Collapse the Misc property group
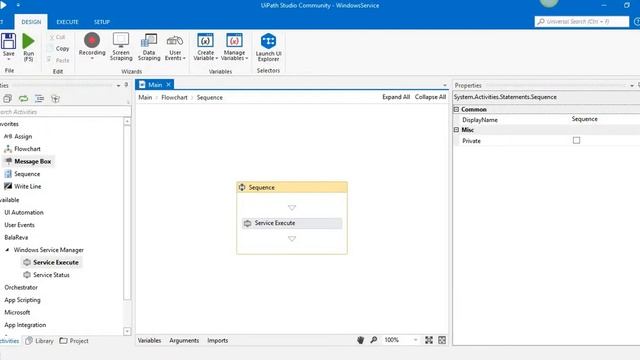 [x=456, y=130]
